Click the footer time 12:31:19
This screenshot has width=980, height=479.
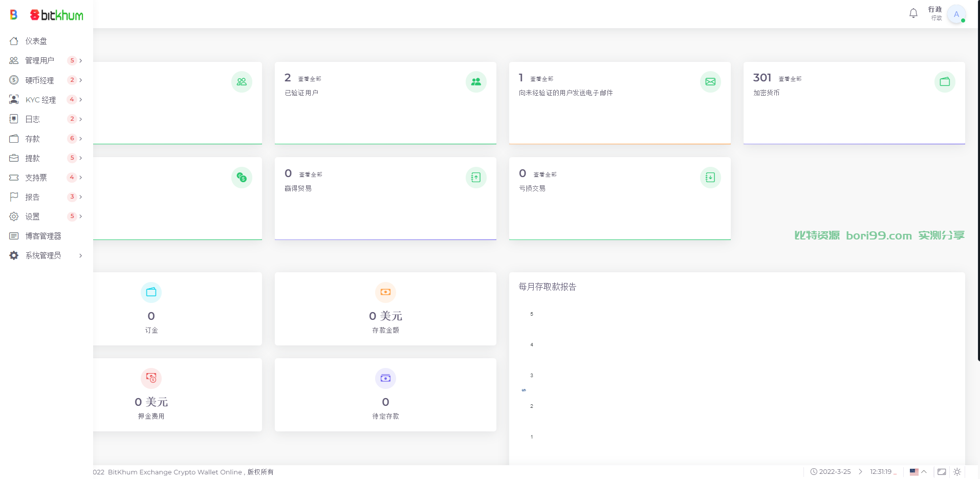point(881,472)
